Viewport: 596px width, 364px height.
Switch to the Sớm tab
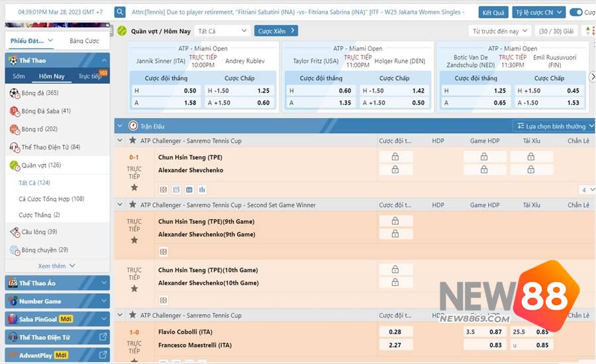(19, 76)
